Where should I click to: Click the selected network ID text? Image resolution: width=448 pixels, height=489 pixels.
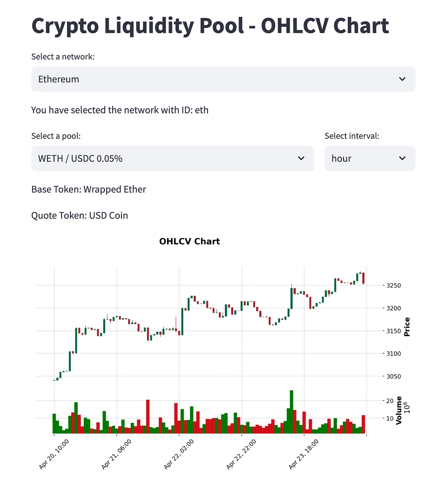point(119,110)
